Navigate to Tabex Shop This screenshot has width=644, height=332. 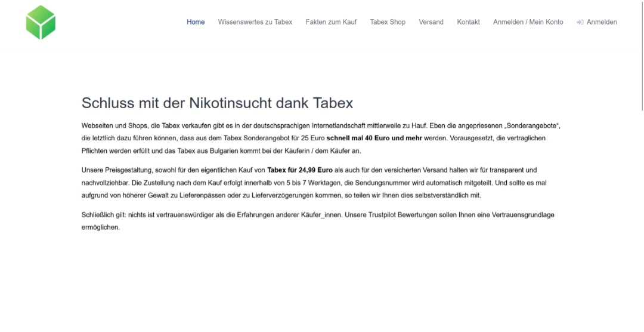[x=388, y=22]
